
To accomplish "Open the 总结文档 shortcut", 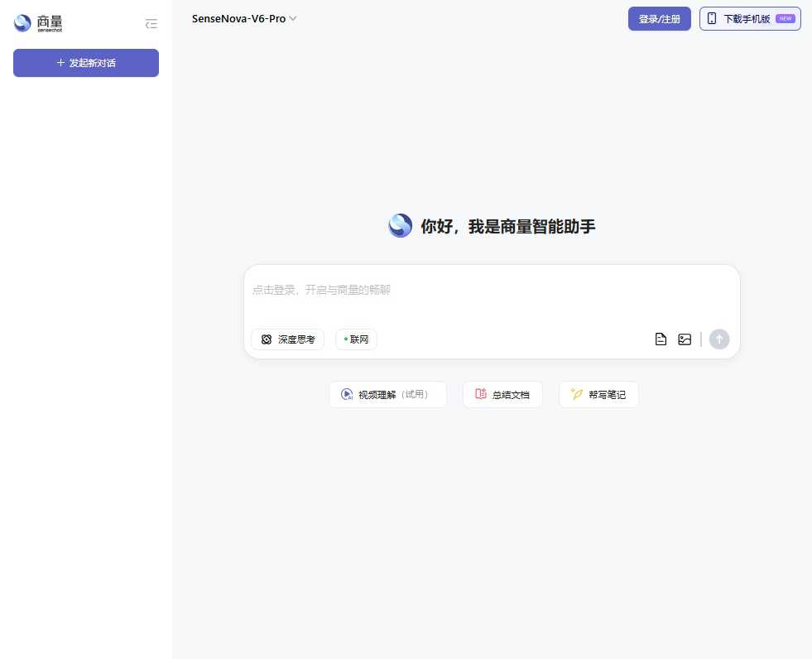I will [502, 394].
